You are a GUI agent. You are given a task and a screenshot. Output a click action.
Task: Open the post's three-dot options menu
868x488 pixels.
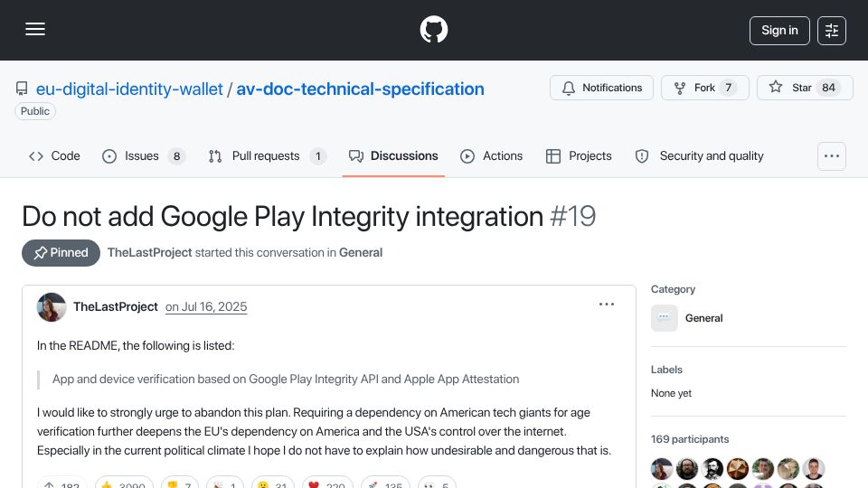click(x=607, y=305)
